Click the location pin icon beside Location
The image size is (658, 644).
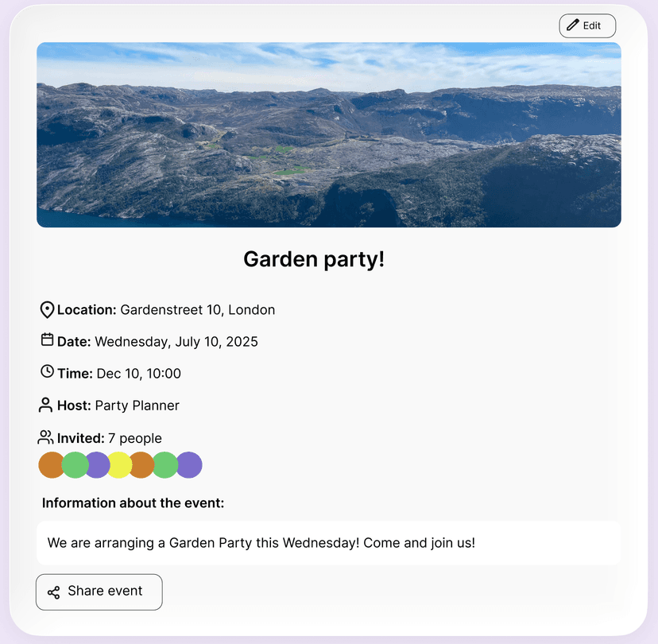pyautogui.click(x=47, y=309)
